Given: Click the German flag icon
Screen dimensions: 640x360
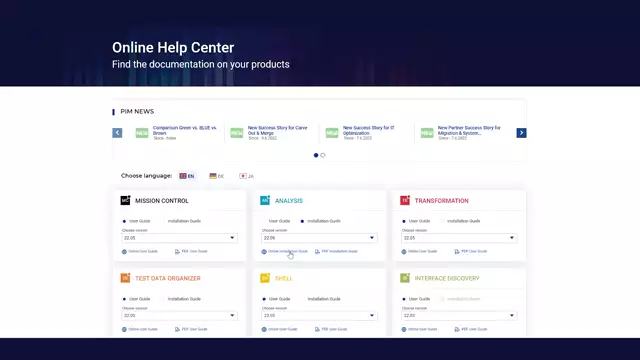Looking at the screenshot, I should (x=213, y=176).
